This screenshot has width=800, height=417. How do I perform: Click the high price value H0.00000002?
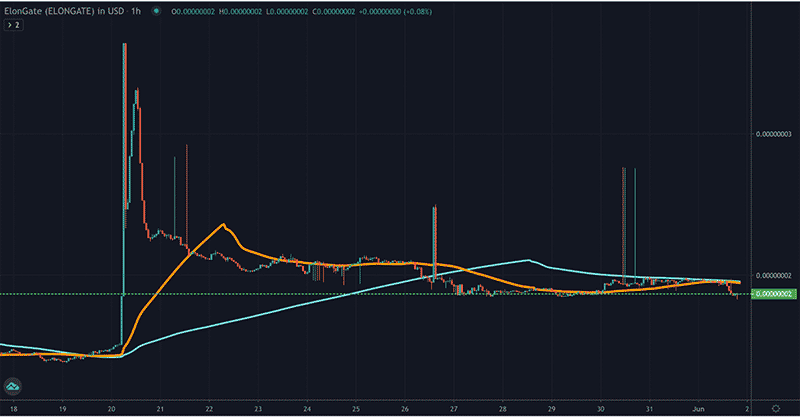pyautogui.click(x=240, y=11)
